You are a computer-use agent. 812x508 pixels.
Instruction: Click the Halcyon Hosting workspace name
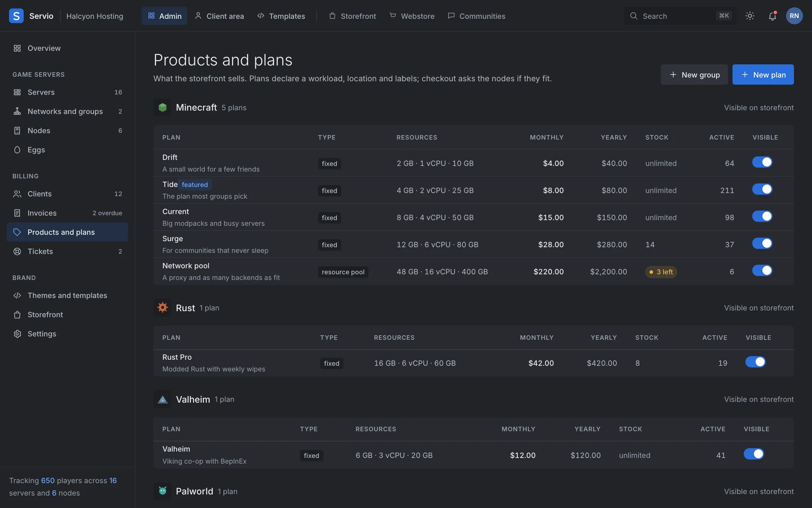coord(95,16)
